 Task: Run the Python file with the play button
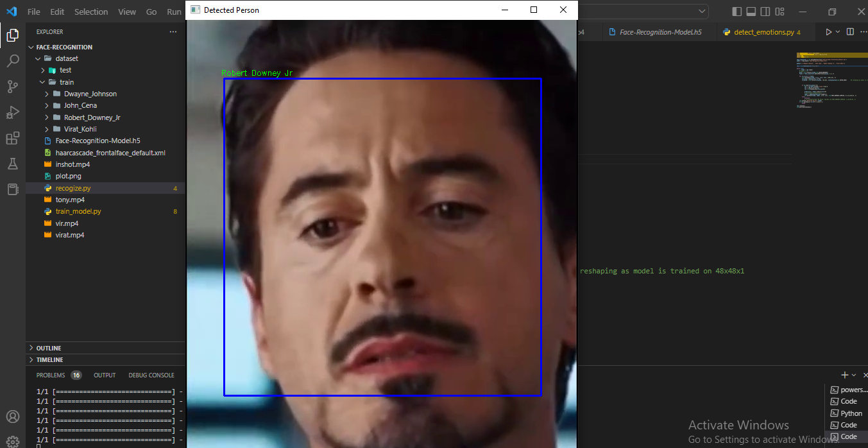point(828,31)
